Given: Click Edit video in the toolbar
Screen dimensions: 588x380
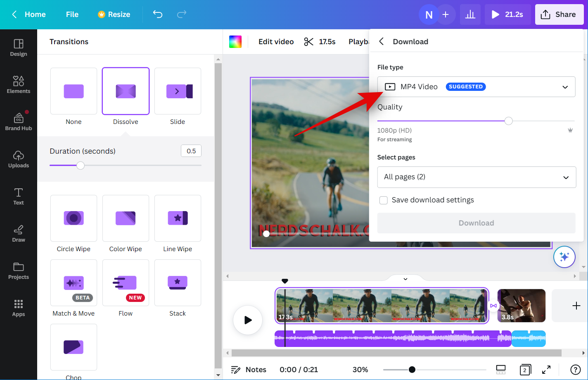Looking at the screenshot, I should point(276,42).
